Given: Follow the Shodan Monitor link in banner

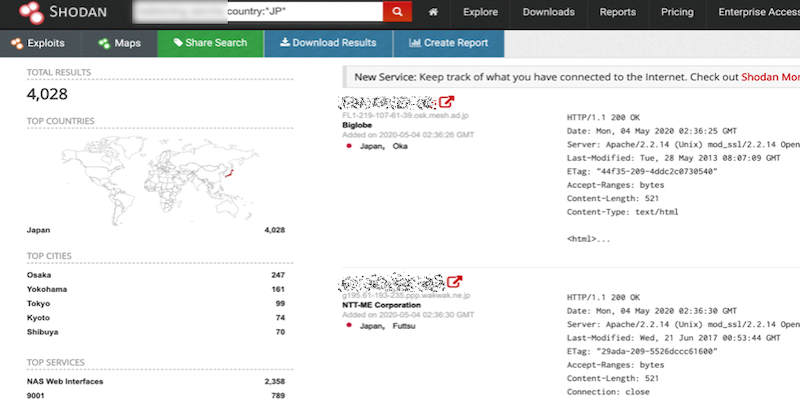Looking at the screenshot, I should [x=770, y=78].
